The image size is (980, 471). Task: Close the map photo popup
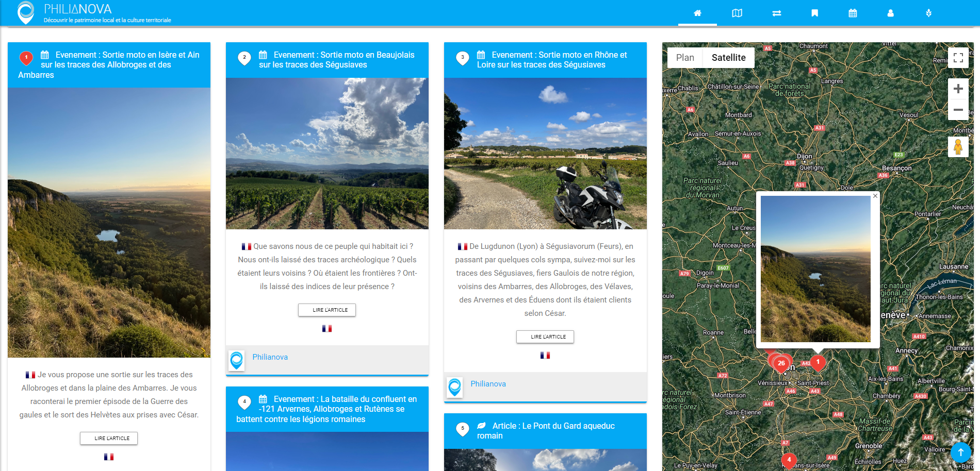pos(875,196)
